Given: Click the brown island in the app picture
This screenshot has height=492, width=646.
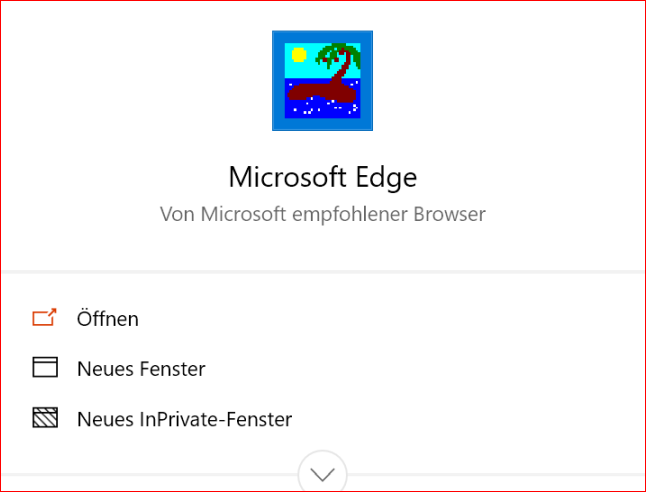Looking at the screenshot, I should [321, 91].
